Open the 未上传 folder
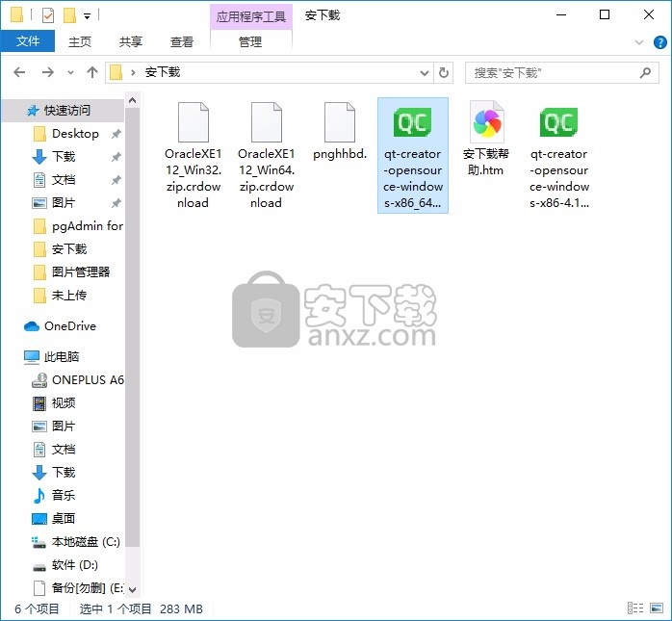The width and height of the screenshot is (672, 621). (68, 296)
